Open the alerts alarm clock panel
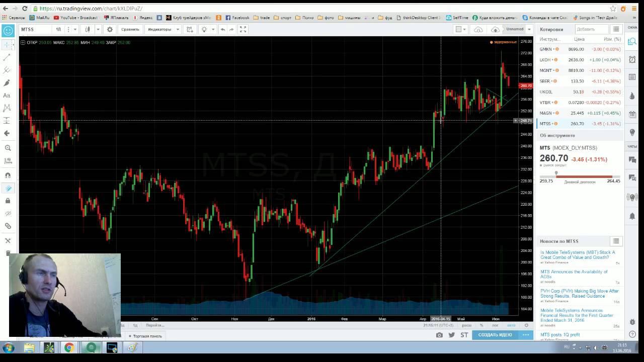Image resolution: width=644 pixels, height=362 pixels. point(632,59)
